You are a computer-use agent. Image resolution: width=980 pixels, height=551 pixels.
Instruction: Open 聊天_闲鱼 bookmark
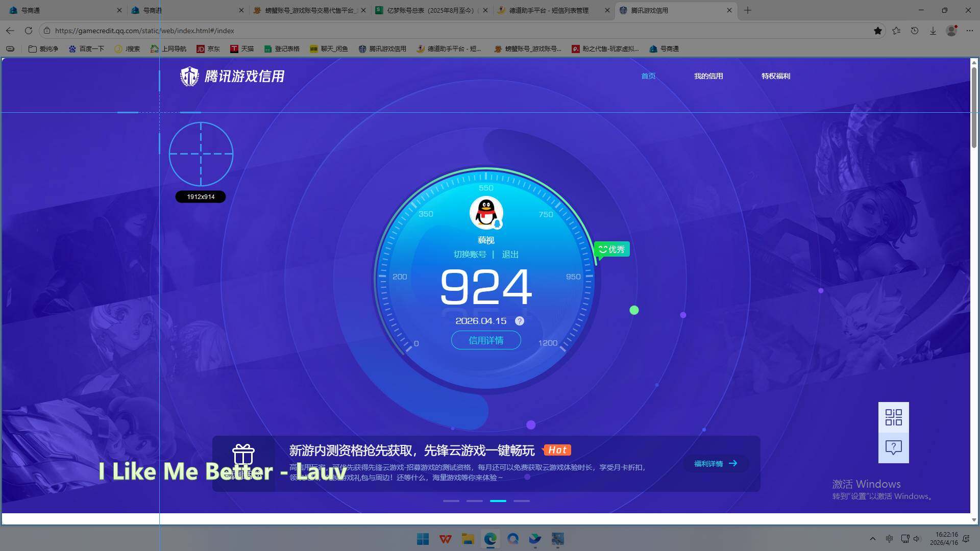click(x=329, y=49)
